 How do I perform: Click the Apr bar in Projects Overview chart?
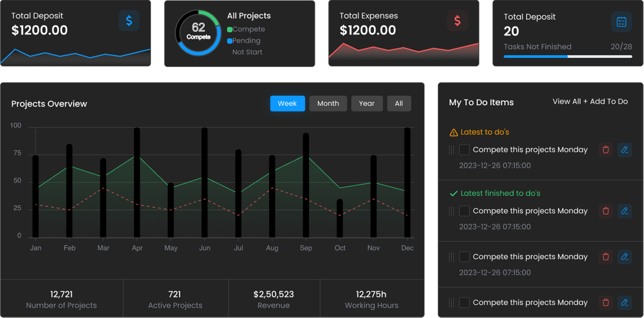pyautogui.click(x=137, y=182)
